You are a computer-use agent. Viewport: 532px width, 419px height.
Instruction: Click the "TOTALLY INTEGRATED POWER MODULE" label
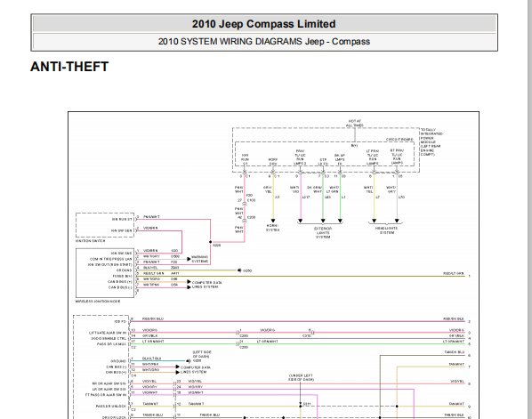[x=431, y=142]
